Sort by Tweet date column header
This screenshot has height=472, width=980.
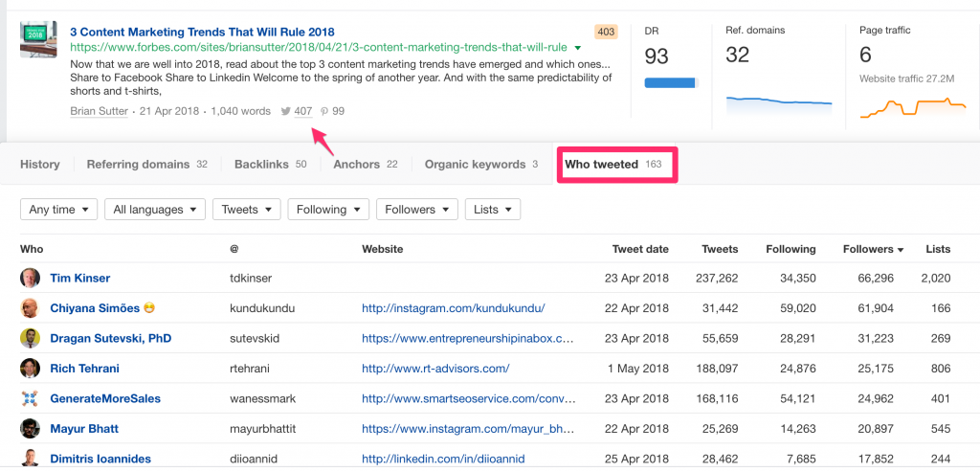(x=640, y=249)
